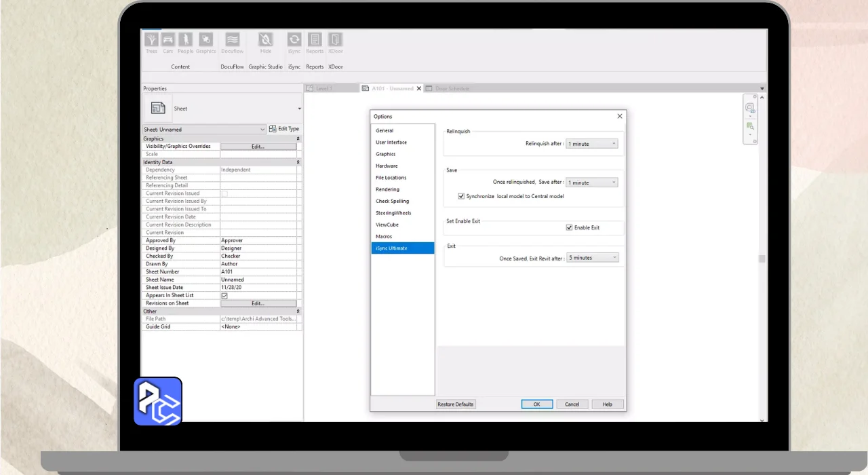
Task: Launch the XDoor tool
Action: (335, 41)
